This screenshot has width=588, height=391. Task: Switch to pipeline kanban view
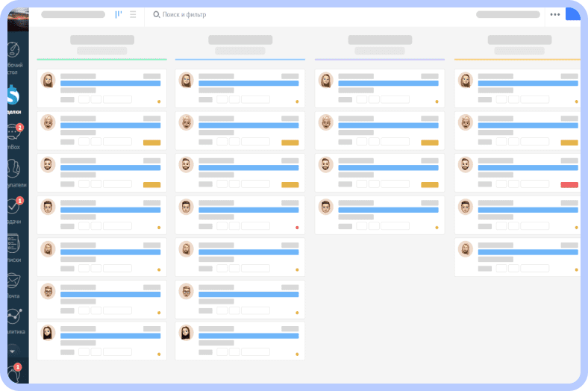[x=119, y=15]
